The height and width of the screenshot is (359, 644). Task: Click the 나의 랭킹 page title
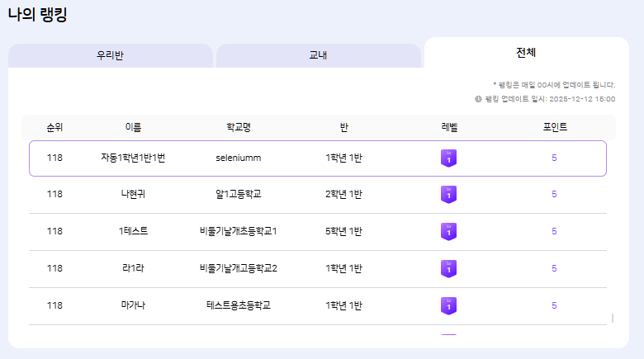coord(37,15)
